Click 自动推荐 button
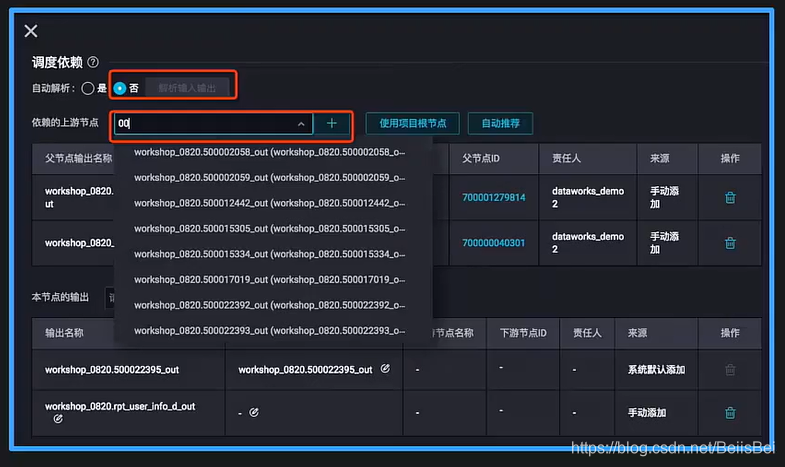Image resolution: width=785 pixels, height=467 pixels. pos(500,123)
